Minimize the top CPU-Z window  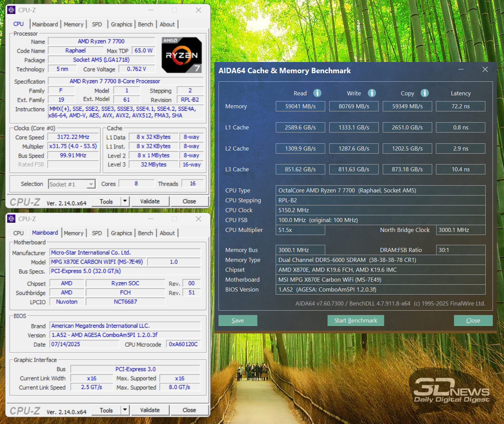pyautogui.click(x=151, y=10)
